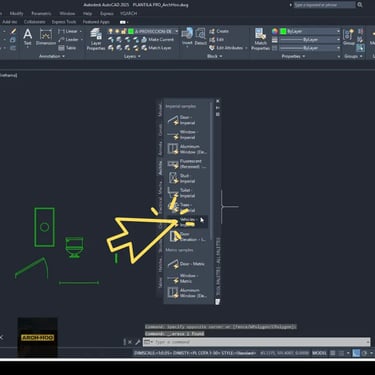Click the Match Layer button
Image resolution: width=375 pixels, height=375 pixels.
(x=156, y=48)
